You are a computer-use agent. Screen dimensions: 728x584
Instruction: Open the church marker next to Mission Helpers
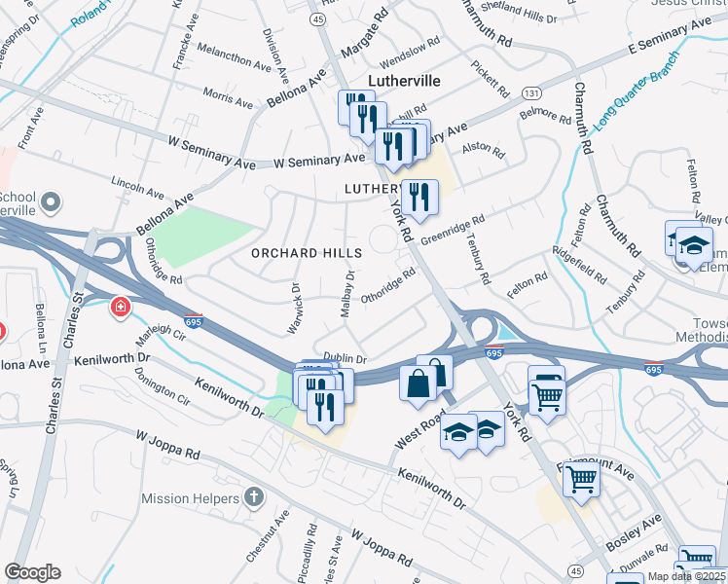254,498
